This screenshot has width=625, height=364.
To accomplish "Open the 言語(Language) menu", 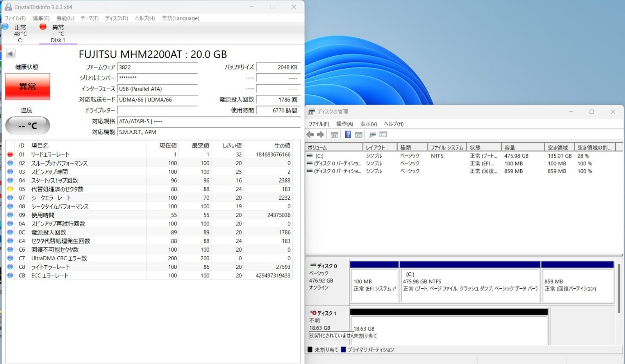I will [x=180, y=18].
